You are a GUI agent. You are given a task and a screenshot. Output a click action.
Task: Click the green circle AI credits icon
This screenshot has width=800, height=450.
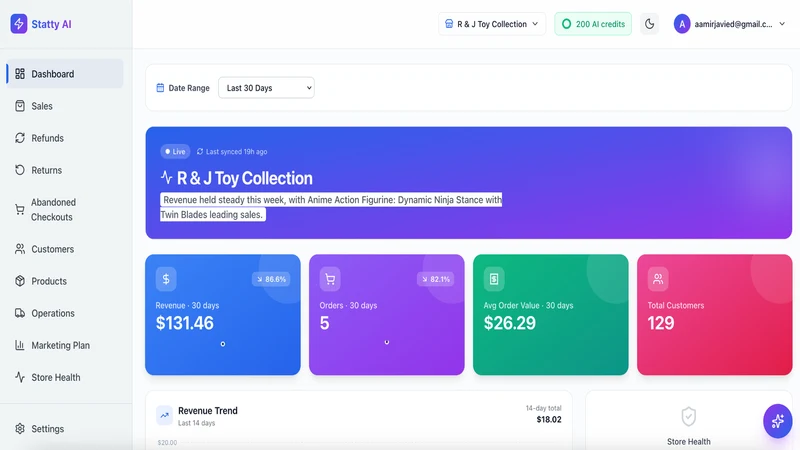coord(566,24)
